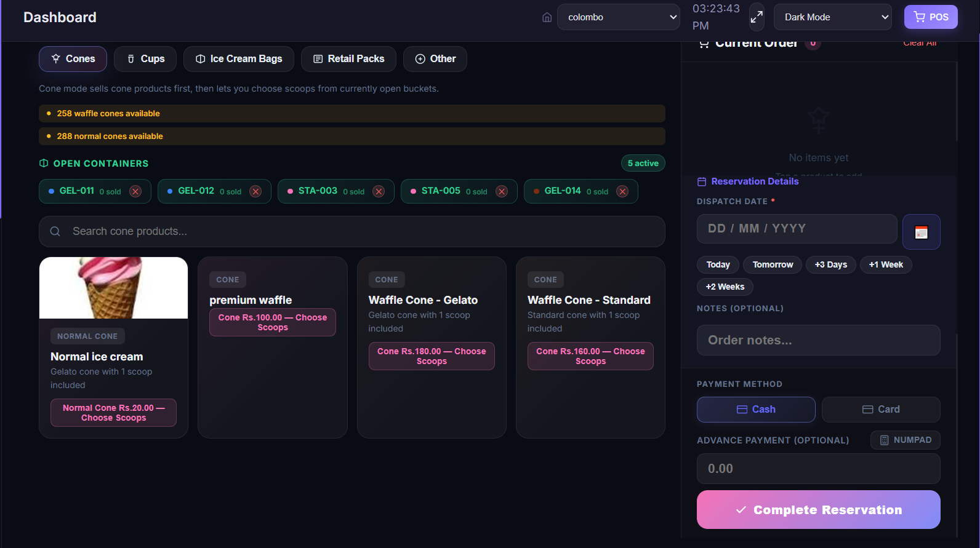980x548 pixels.
Task: Switch to the Cones tab
Action: 73,59
